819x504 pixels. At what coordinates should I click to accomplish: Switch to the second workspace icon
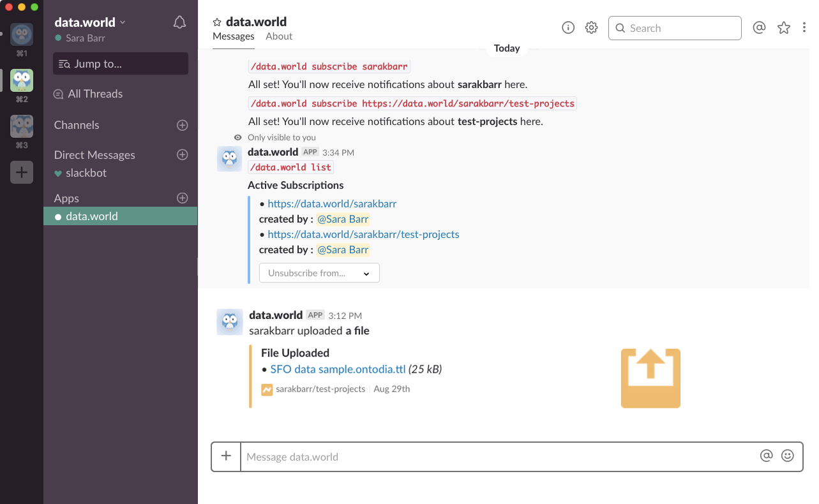point(22,80)
